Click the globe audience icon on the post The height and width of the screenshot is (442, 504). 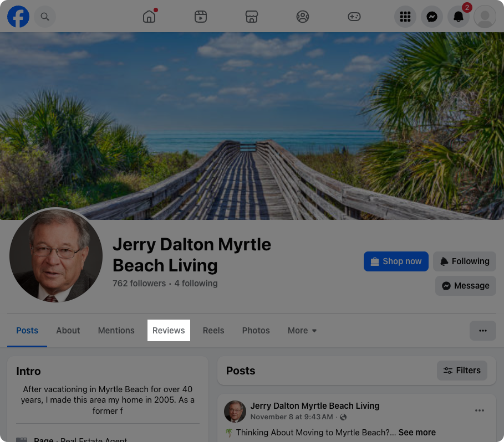[343, 417]
